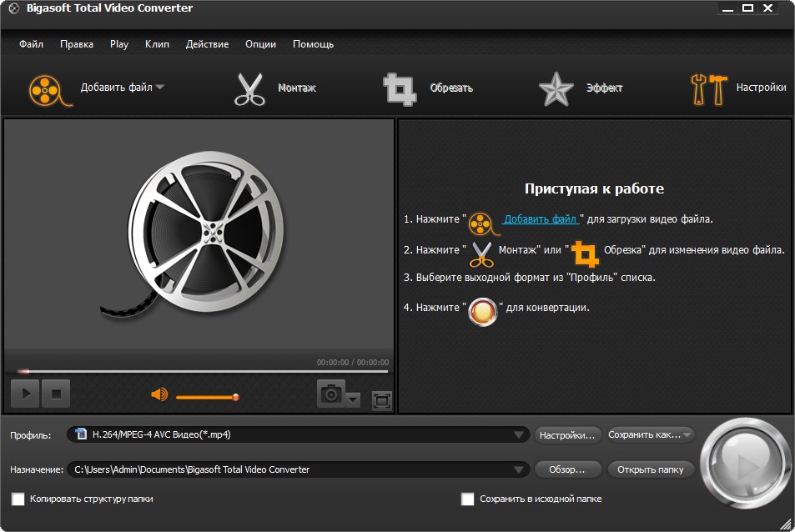This screenshot has height=532, width=795.
Task: Open the Клип menu
Action: (157, 44)
